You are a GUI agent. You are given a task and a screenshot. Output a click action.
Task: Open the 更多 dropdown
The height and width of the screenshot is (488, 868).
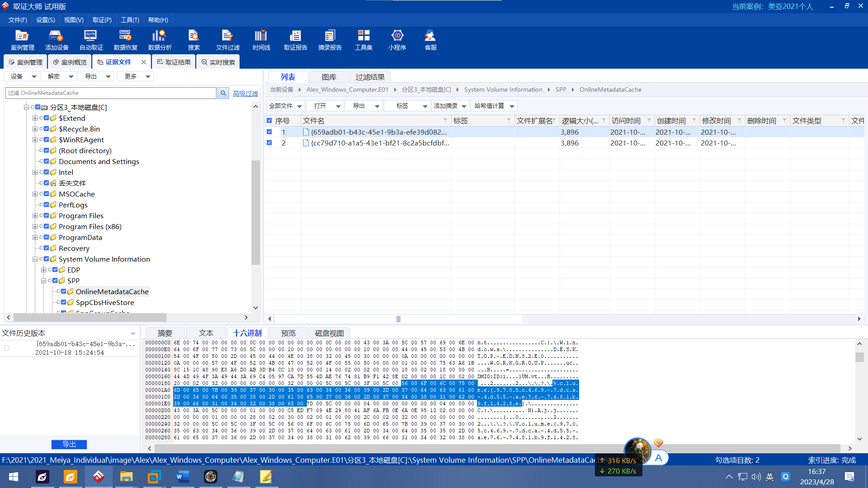(x=136, y=76)
